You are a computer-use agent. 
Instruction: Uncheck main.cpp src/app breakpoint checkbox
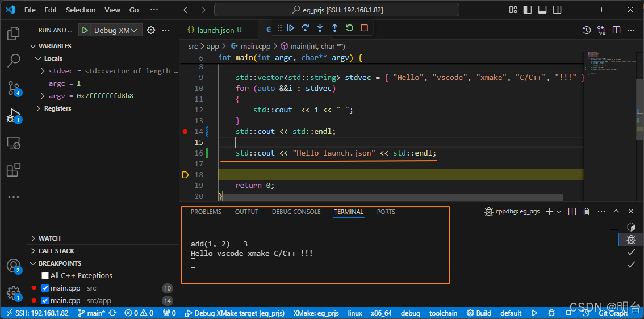pyautogui.click(x=45, y=301)
